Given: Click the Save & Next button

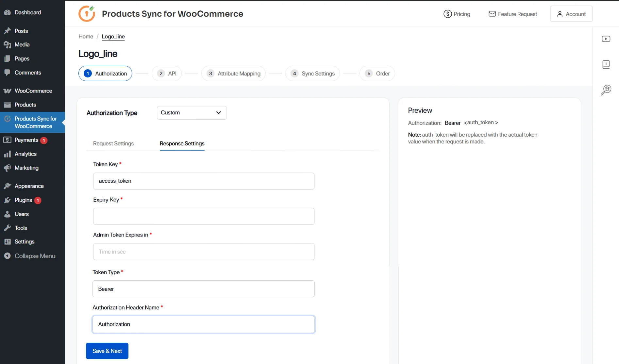Looking at the screenshot, I should tap(107, 351).
